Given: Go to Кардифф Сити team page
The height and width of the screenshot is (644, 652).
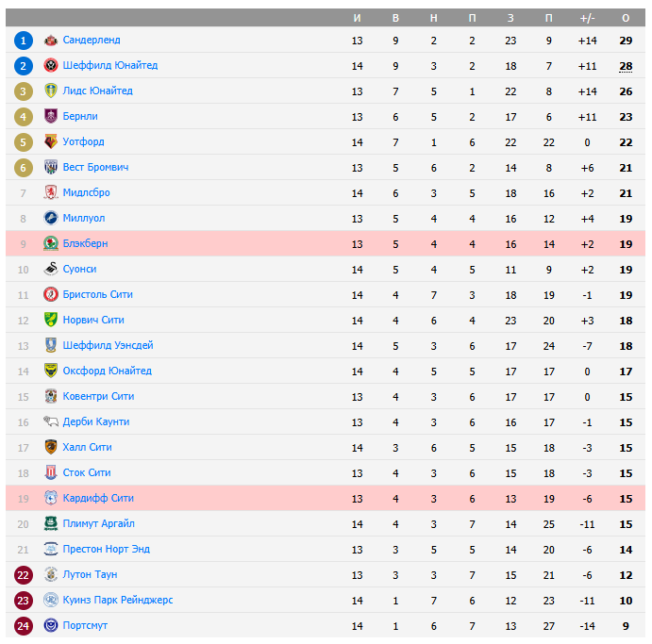Looking at the screenshot, I should pos(98,499).
